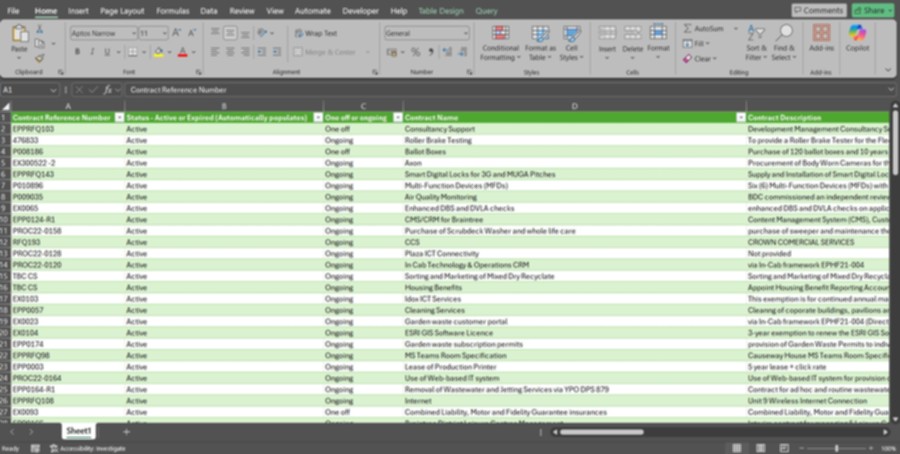Switch to the Insert tab
This screenshot has height=454, width=900.
click(78, 11)
